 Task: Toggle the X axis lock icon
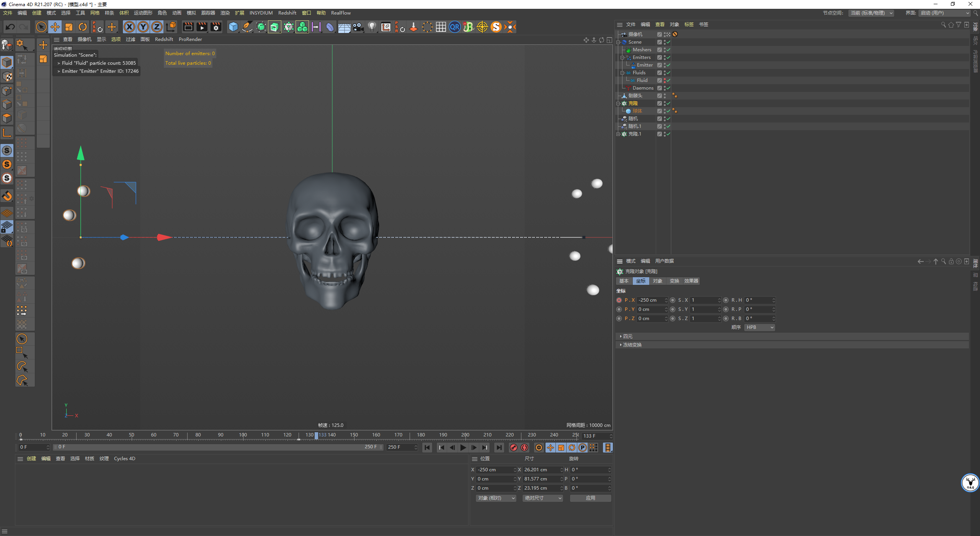point(129,27)
